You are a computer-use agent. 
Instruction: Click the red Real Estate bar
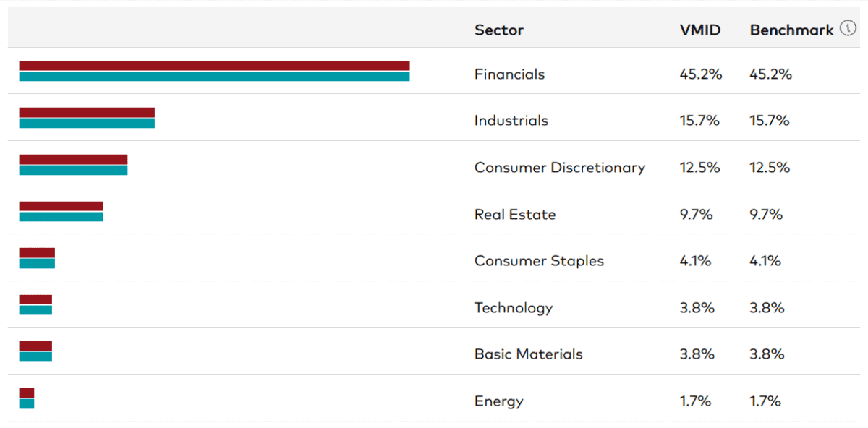point(61,206)
